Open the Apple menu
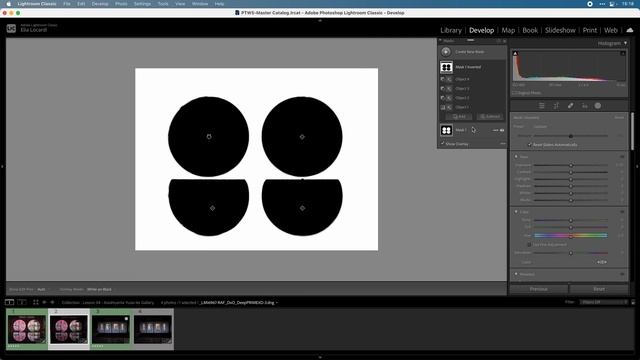 pos(8,4)
